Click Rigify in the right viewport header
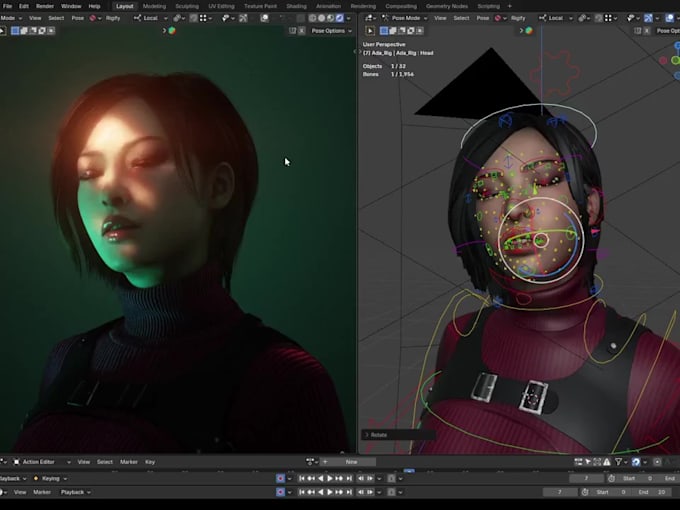The height and width of the screenshot is (510, 680). click(x=518, y=18)
